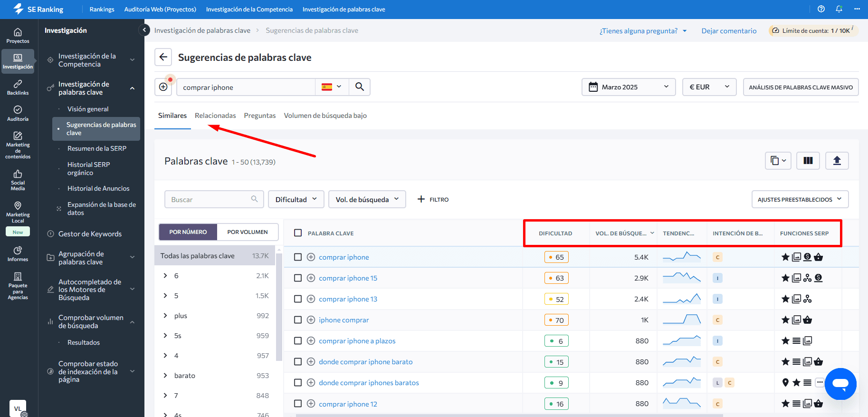
Task: Open the Marzo 2025 date dropdown
Action: point(629,87)
